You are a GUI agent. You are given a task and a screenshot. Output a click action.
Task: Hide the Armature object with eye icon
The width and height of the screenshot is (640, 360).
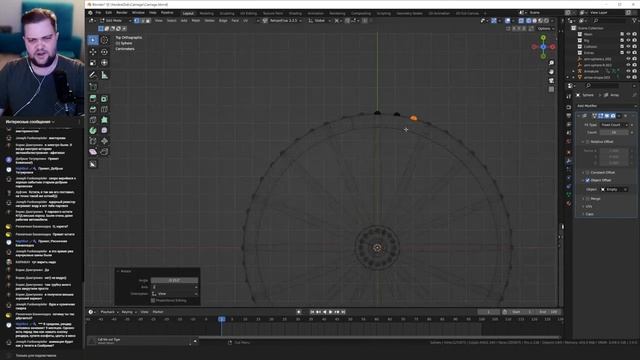tap(629, 71)
